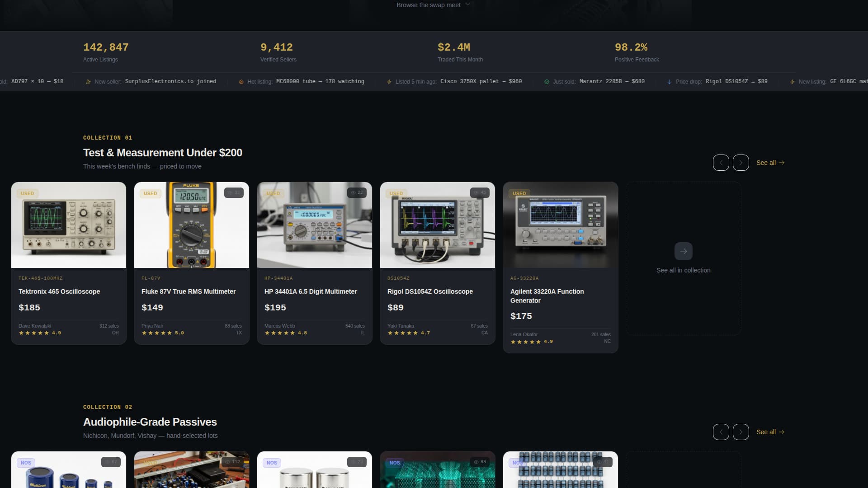Image resolution: width=868 pixels, height=488 pixels.
Task: Click USED badge on Agilent 33220A card
Action: [519, 193]
